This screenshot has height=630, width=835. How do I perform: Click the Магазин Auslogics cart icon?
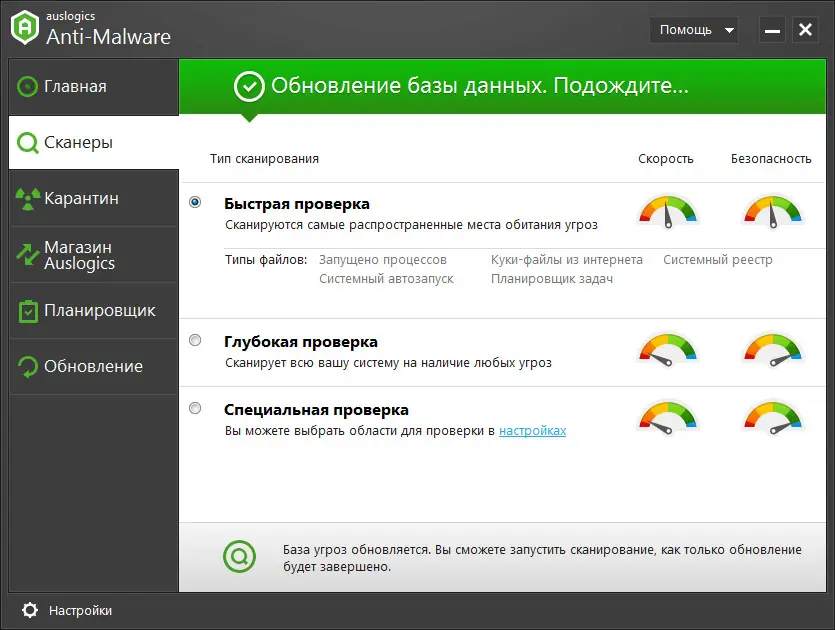pos(25,254)
